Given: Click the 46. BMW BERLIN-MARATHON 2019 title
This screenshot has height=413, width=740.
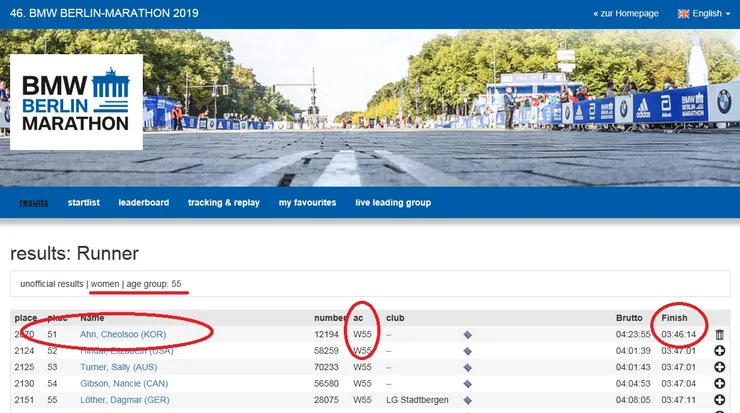Looking at the screenshot, I should [x=104, y=13].
